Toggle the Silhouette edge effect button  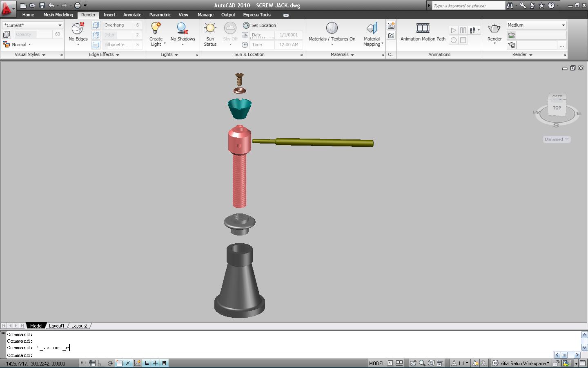click(x=96, y=45)
